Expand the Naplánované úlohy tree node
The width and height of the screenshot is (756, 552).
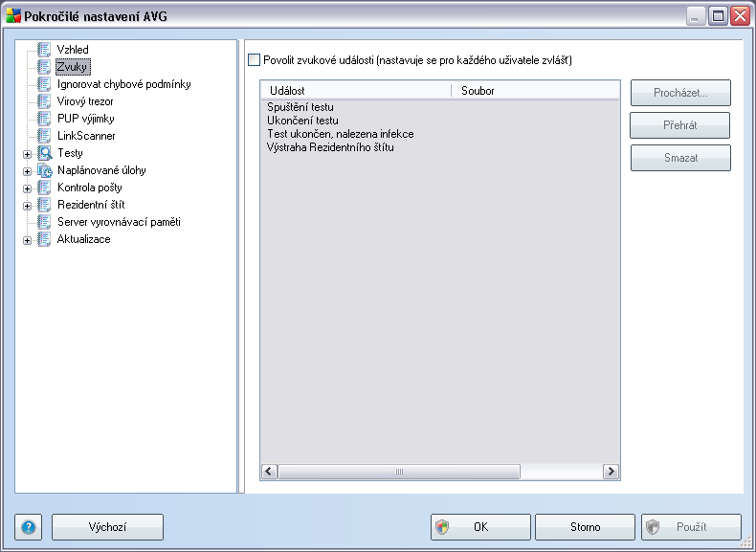[28, 171]
